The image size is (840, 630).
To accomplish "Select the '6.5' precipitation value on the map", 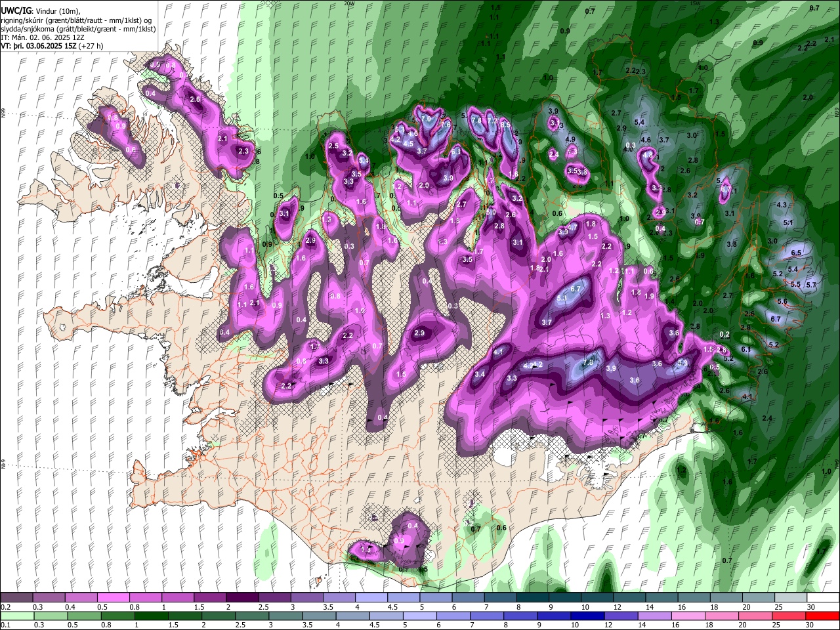I will coord(796,253).
